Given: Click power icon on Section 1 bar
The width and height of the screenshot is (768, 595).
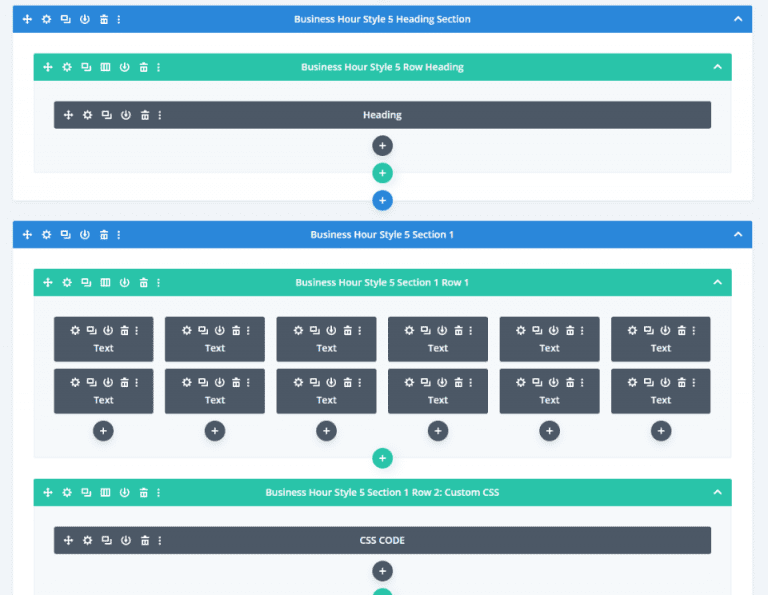Looking at the screenshot, I should pos(85,235).
